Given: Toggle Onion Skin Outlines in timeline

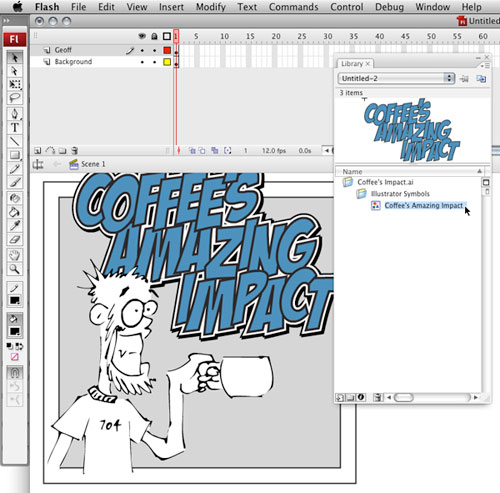Looking at the screenshot, I should pyautogui.click(x=202, y=151).
